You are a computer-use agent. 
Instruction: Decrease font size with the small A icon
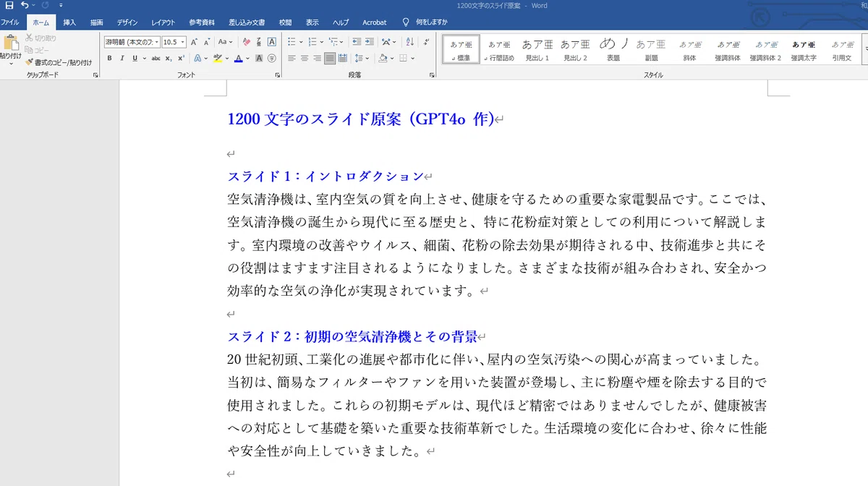coord(207,42)
